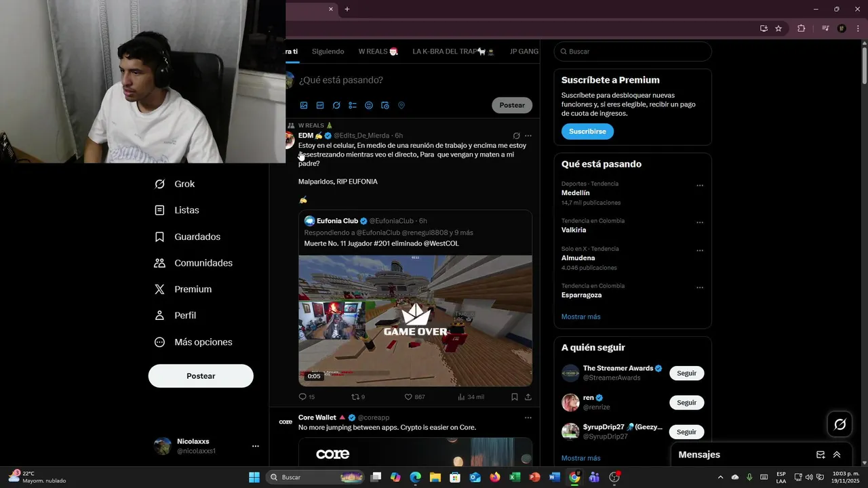This screenshot has width=868, height=488.
Task: Go to Perfil in the sidebar
Action: 176,315
